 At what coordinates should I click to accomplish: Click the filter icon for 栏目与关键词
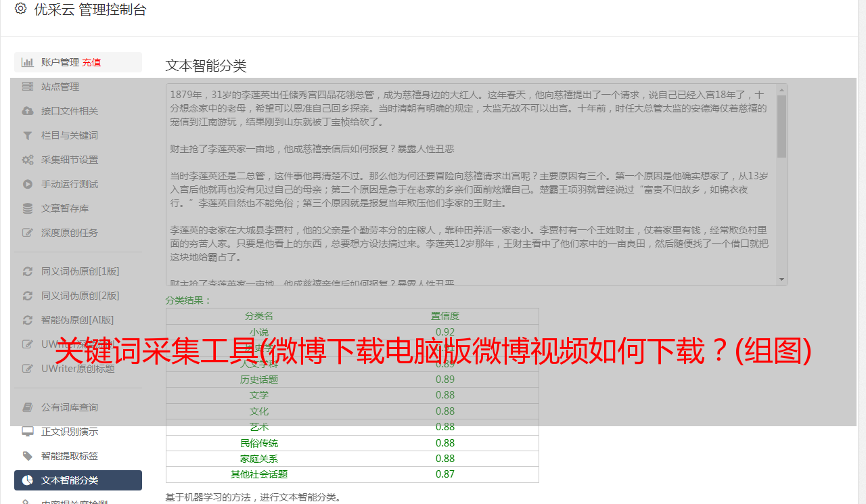click(x=28, y=135)
